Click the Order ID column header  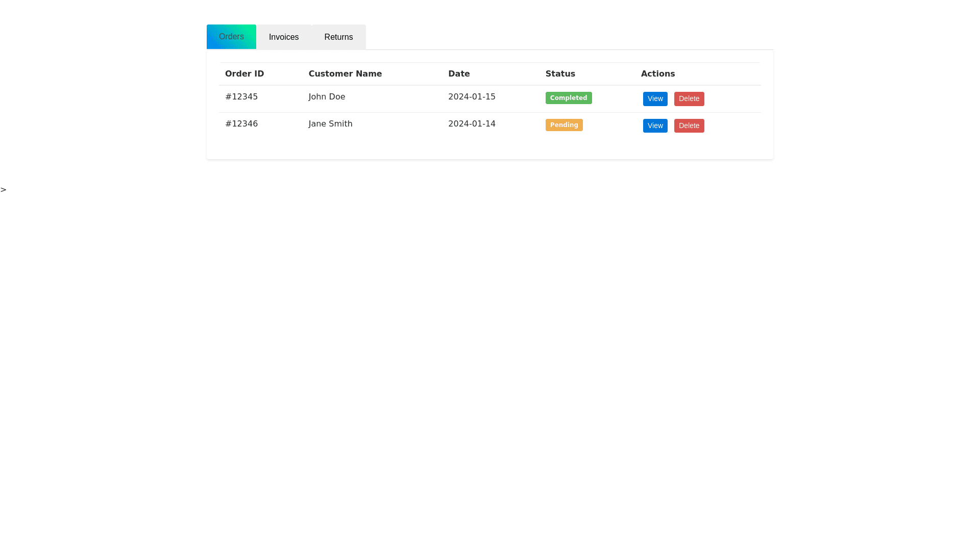point(244,74)
